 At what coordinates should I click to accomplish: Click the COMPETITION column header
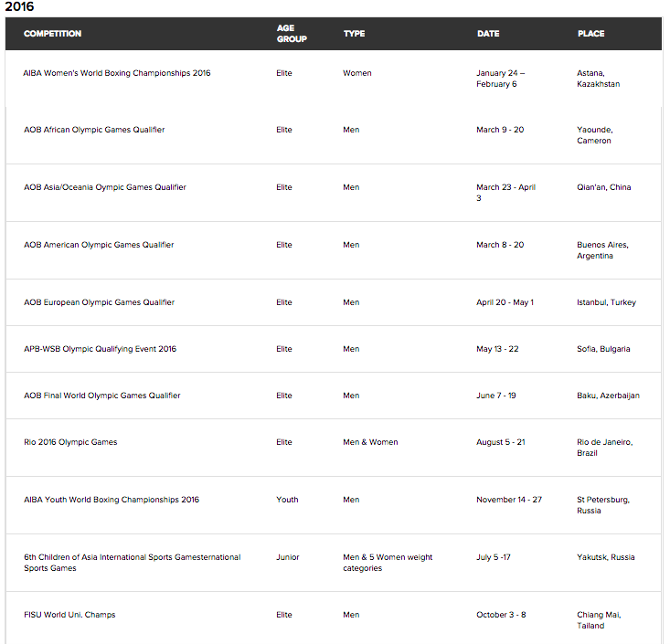coord(52,34)
